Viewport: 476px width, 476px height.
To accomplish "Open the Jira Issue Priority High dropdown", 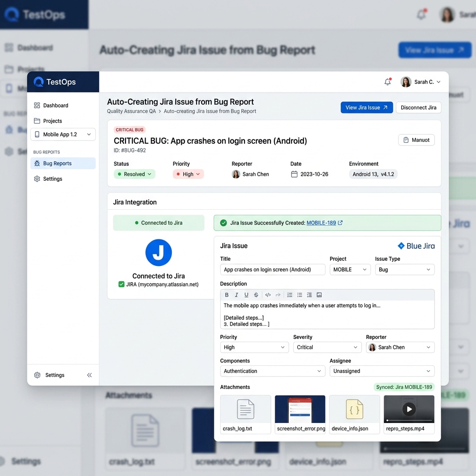I will pyautogui.click(x=254, y=347).
